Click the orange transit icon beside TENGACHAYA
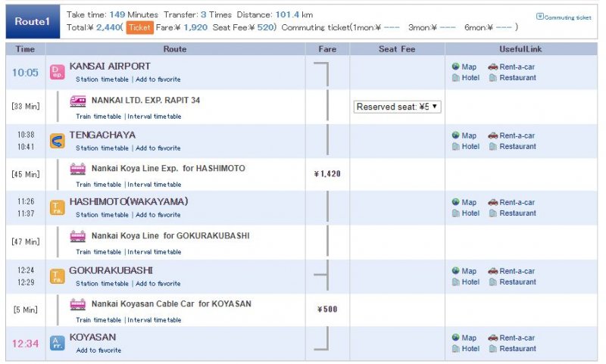Viewport: 606px width, 364px height. pos(58,141)
